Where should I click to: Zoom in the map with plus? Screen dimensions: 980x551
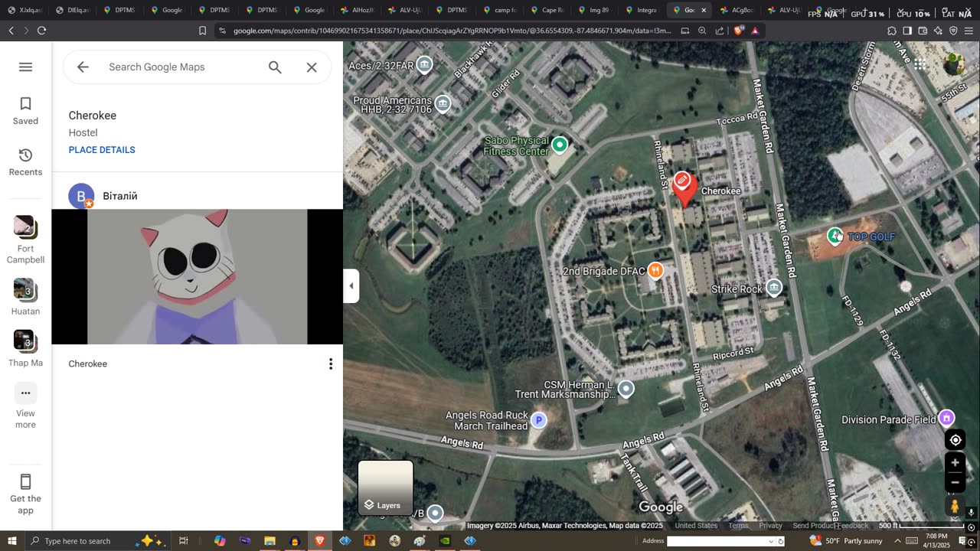[955, 463]
